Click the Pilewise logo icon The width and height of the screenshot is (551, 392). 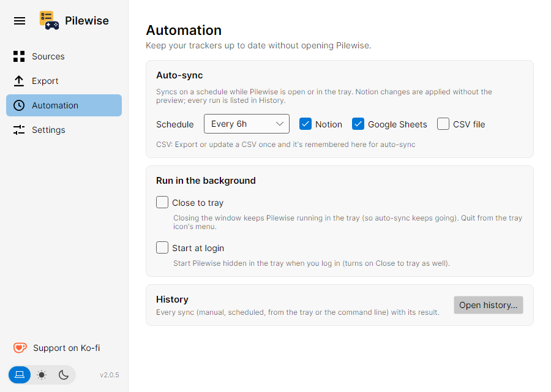click(x=49, y=20)
